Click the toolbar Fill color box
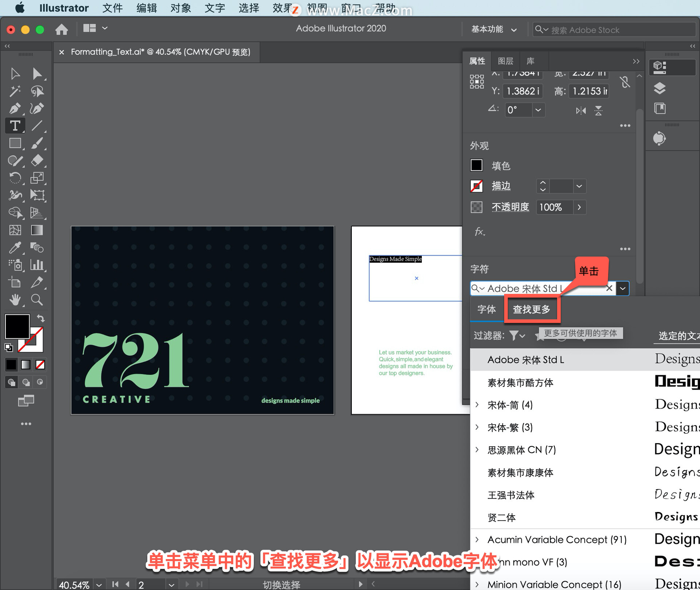The image size is (700, 590). click(17, 326)
